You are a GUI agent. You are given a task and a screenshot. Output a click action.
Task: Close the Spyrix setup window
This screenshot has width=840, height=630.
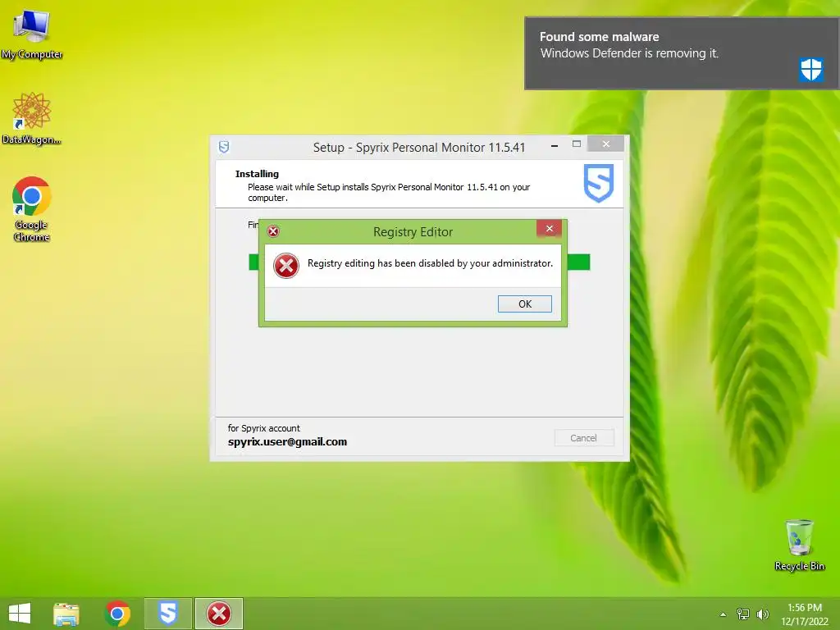[606, 144]
